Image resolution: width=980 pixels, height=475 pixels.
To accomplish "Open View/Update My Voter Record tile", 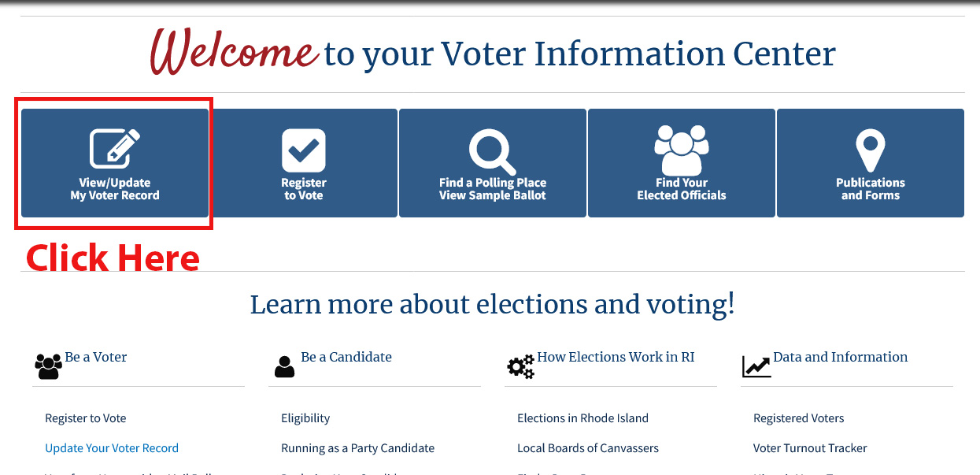I will [x=115, y=163].
